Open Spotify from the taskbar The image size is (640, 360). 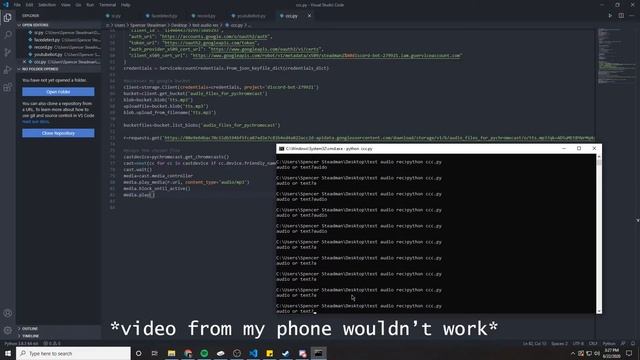[x=204, y=353]
